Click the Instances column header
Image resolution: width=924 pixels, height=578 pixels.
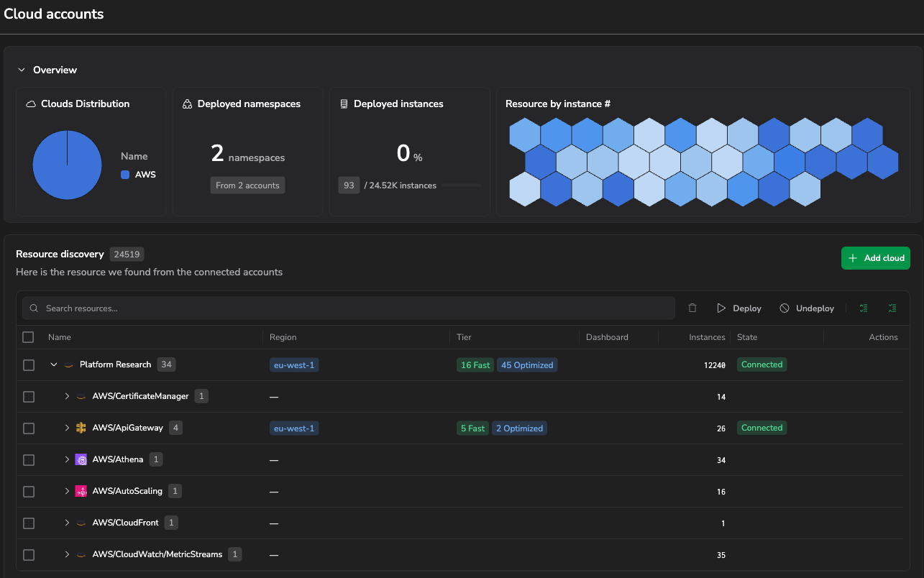pos(708,337)
